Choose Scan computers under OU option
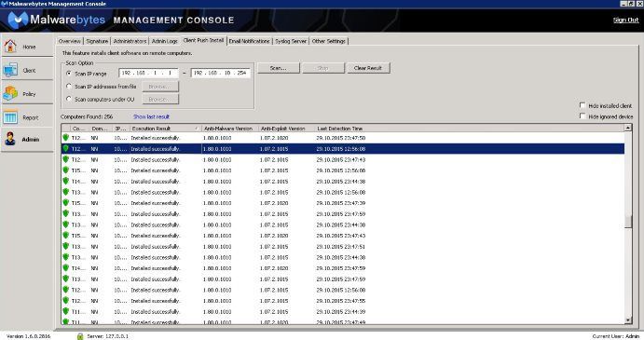The width and height of the screenshot is (644, 340). pyautogui.click(x=69, y=99)
